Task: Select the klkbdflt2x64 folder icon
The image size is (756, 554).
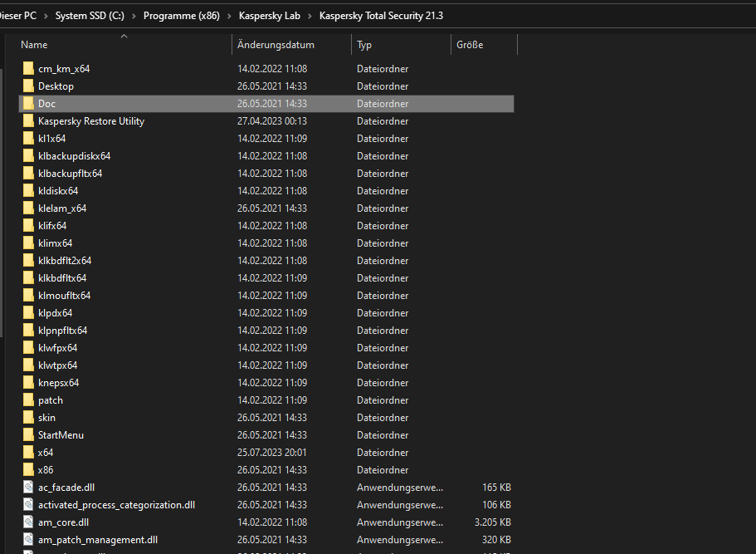Action: (x=28, y=261)
